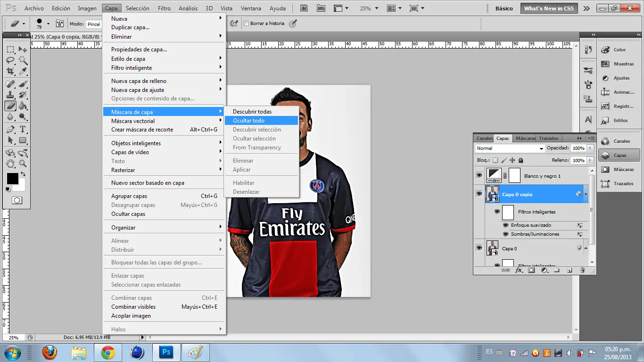Image resolution: width=644 pixels, height=362 pixels.
Task: Select the Dodge tool
Action: point(23,116)
